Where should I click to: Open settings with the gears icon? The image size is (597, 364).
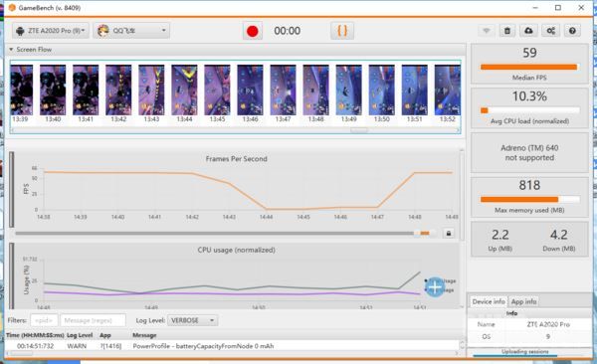coord(550,31)
